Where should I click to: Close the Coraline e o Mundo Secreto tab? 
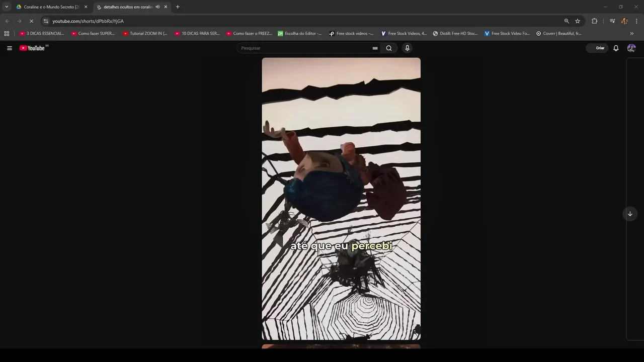pos(86,7)
